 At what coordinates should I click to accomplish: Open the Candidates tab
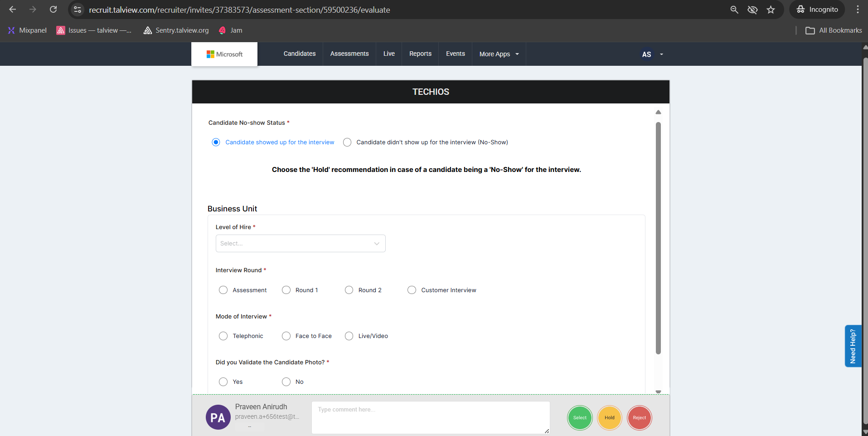point(300,54)
